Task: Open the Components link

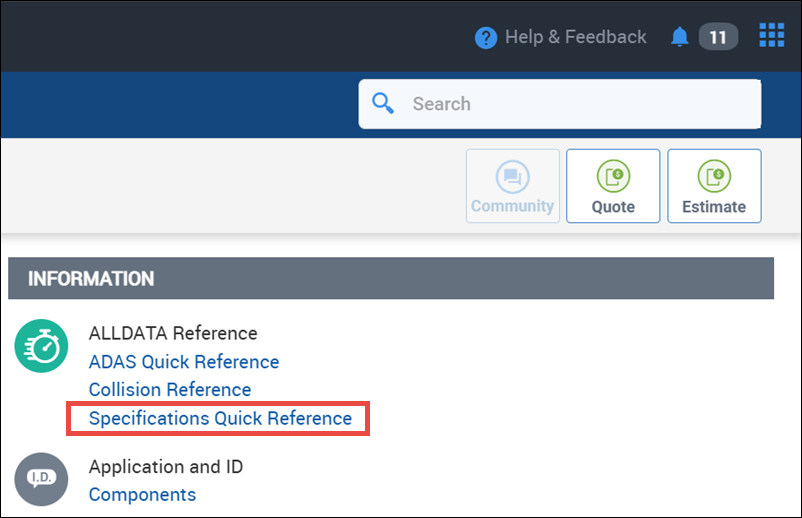Action: [142, 494]
